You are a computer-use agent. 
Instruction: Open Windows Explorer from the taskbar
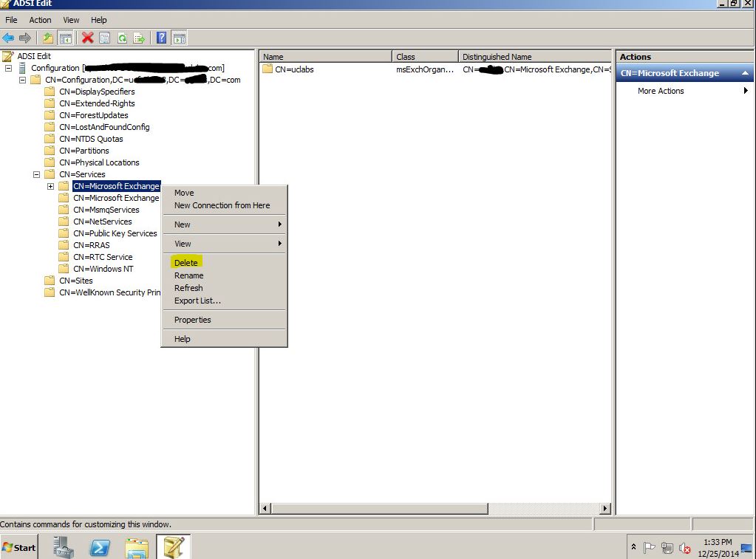[137, 547]
